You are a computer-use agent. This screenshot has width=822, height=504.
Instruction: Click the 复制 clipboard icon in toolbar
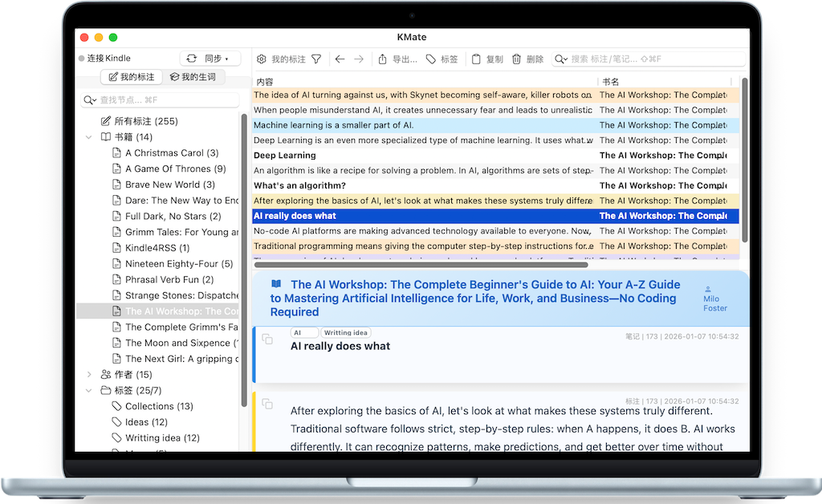coord(476,59)
